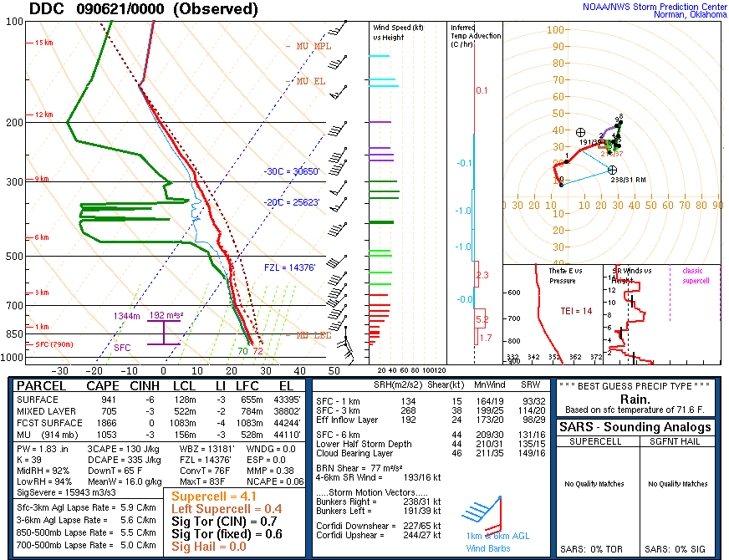The width and height of the screenshot is (729, 560).
Task: Click the Sfc-3km Agl Lapse Rate line
Action: point(86,507)
